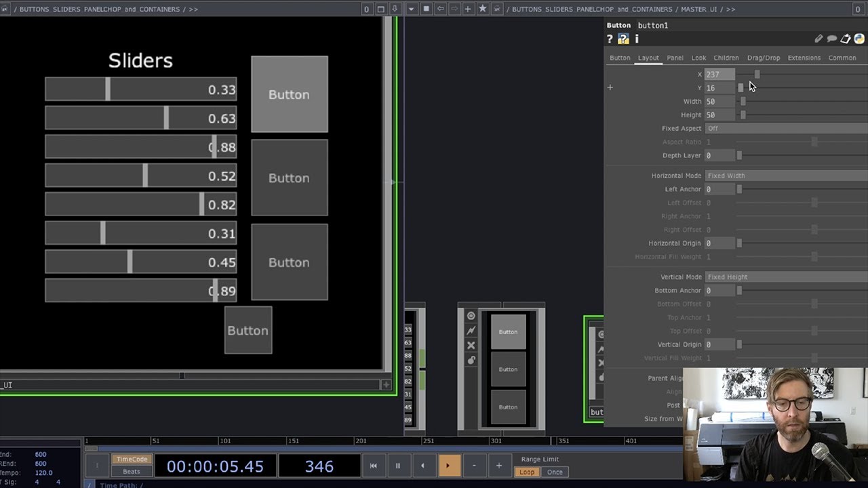Click the copy parameters clipboard icon
Viewport: 868px width, 488px height.
click(x=846, y=39)
